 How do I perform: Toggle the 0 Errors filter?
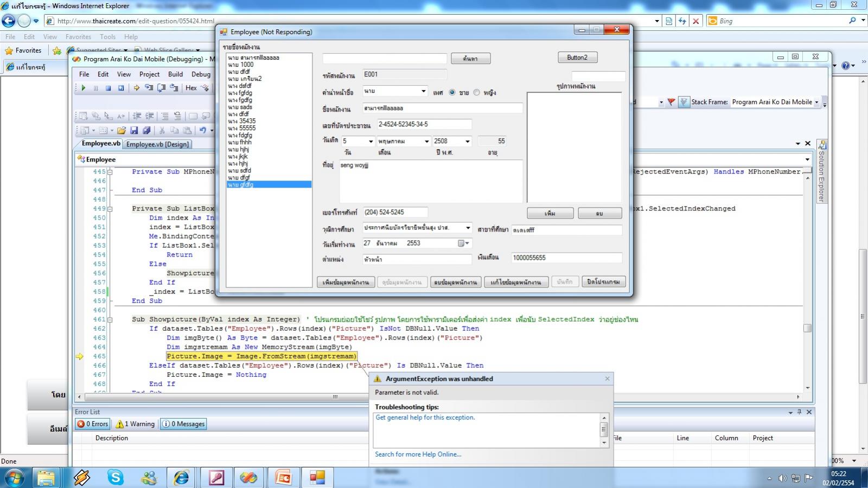click(93, 424)
